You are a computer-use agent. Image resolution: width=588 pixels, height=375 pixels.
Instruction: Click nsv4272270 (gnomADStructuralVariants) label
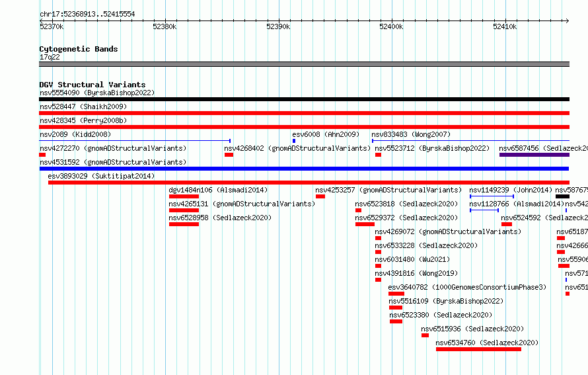point(113,148)
